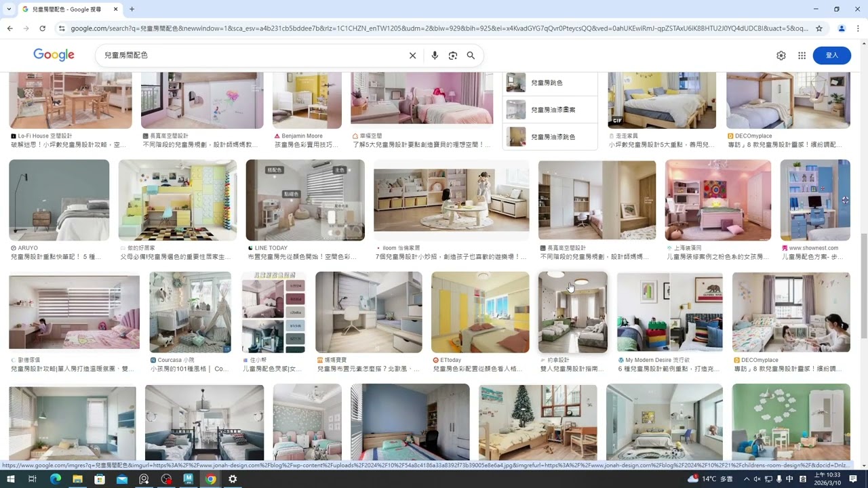
Task: Open Task View on taskbar
Action: [x=32, y=479]
